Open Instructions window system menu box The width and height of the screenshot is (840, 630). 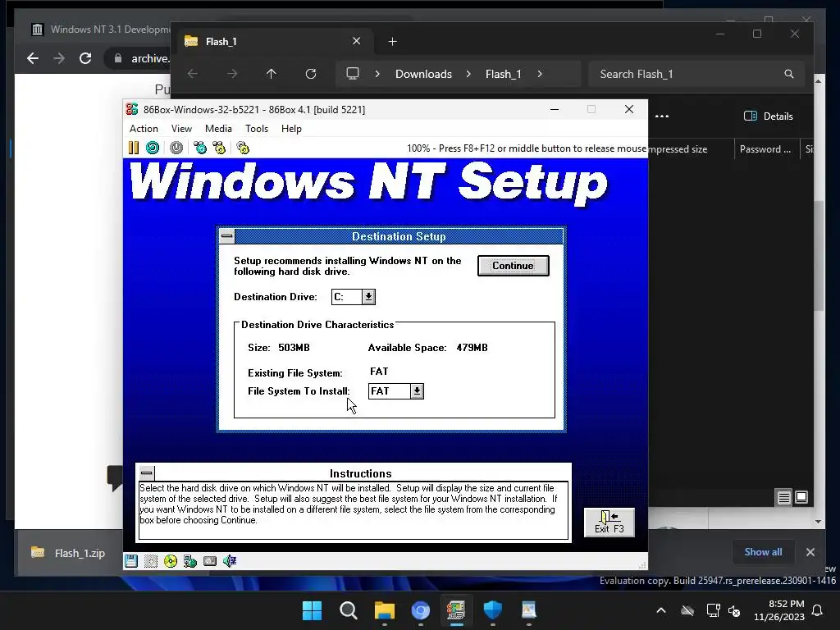point(147,473)
